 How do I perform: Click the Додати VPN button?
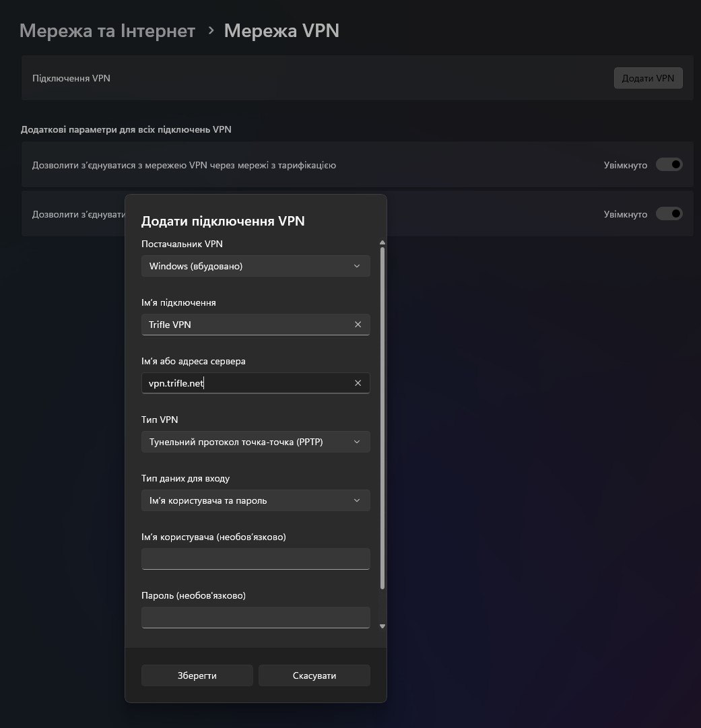pos(648,78)
